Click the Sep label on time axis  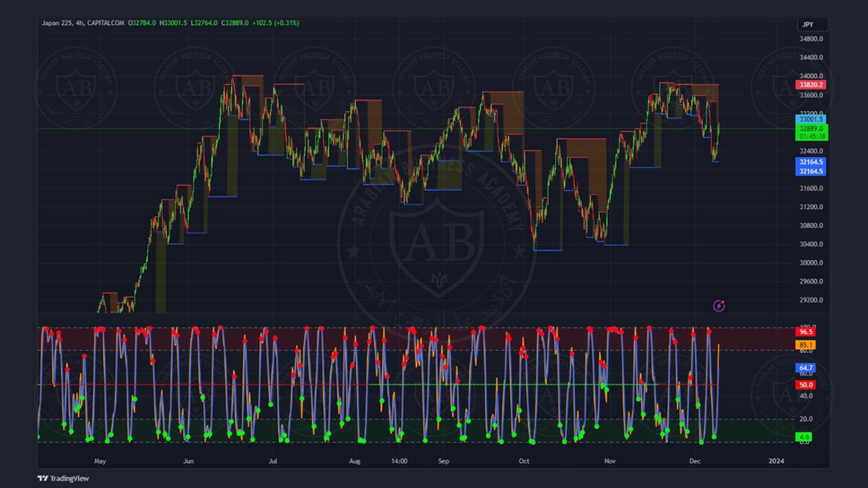[x=443, y=461]
